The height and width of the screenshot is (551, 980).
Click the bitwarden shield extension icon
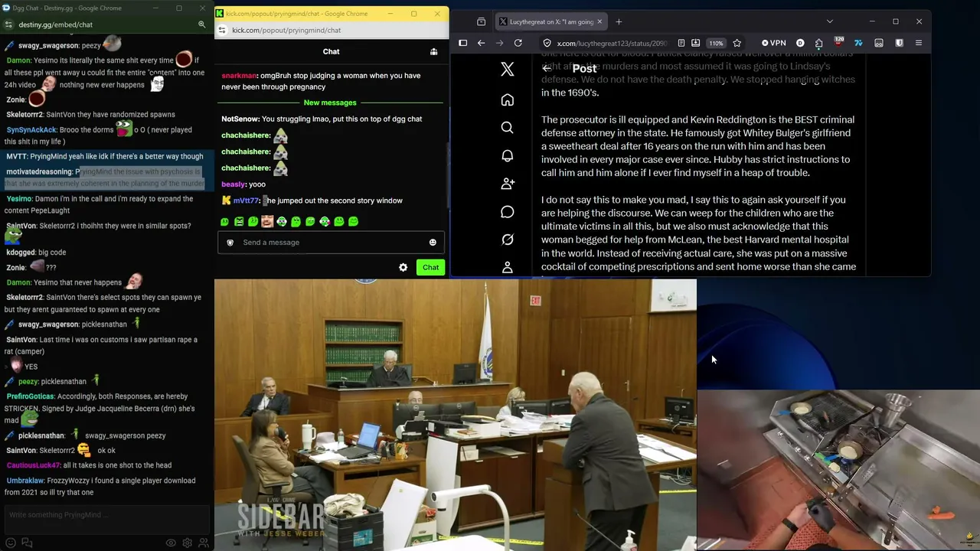(899, 43)
